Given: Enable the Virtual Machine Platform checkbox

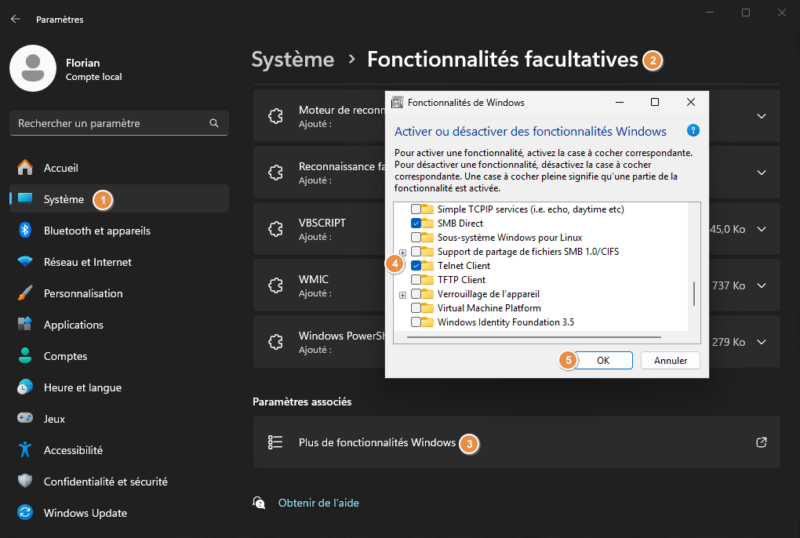Looking at the screenshot, I should coord(416,308).
